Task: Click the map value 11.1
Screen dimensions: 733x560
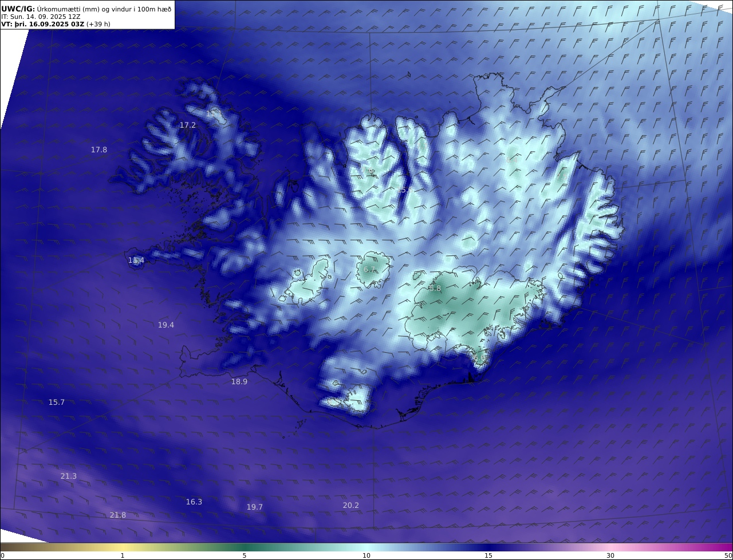Action: click(x=214, y=114)
